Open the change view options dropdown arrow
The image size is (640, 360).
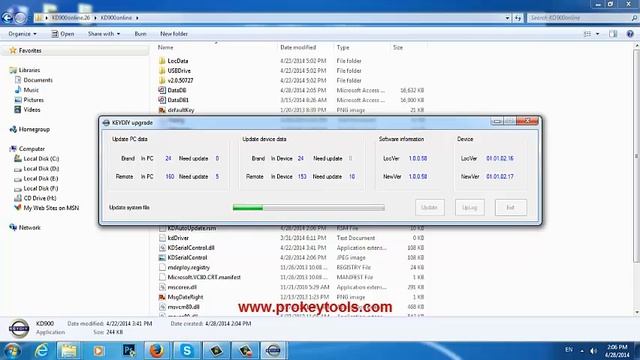coord(598,34)
